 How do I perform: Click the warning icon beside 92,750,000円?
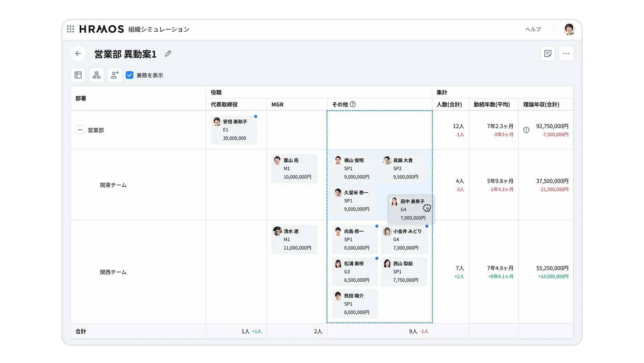pos(526,130)
